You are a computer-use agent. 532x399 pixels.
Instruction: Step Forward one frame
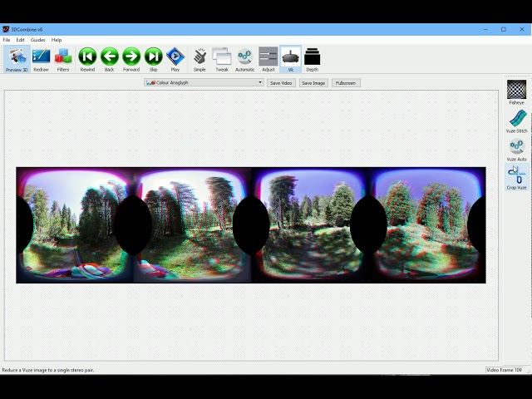(x=131, y=59)
